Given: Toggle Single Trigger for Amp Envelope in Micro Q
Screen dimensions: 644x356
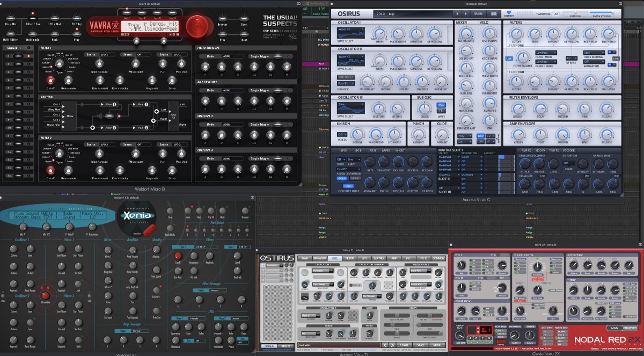Looking at the screenshot, I should [277, 90].
